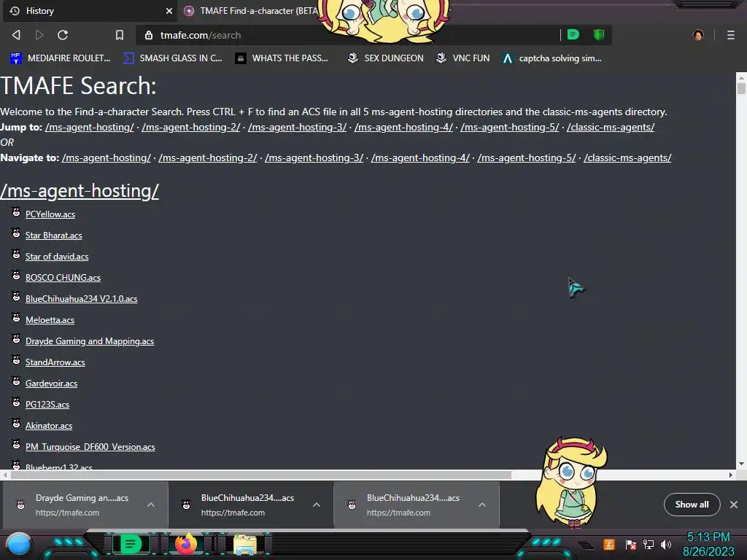Viewport: 747px width, 560px height.
Task: Open Firefox from the taskbar
Action: click(x=186, y=545)
